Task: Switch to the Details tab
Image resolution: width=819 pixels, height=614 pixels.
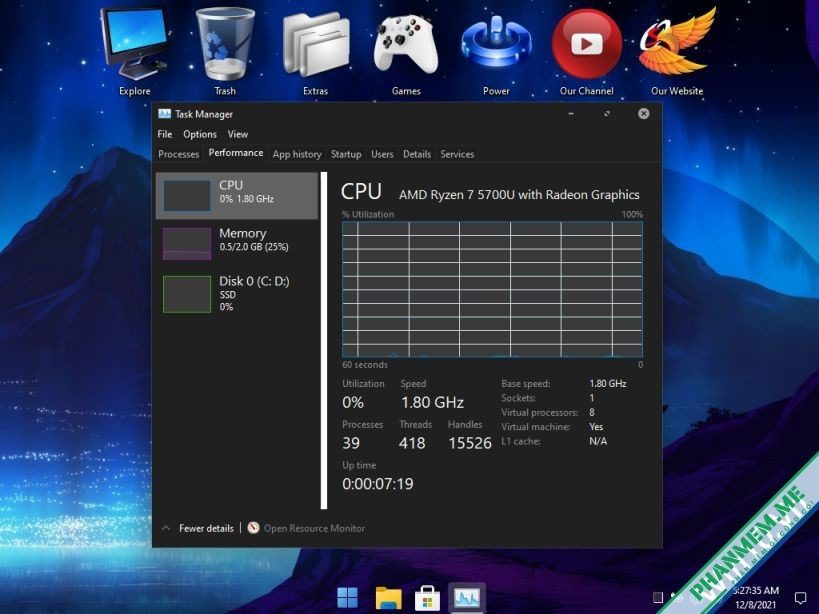Action: coord(417,154)
